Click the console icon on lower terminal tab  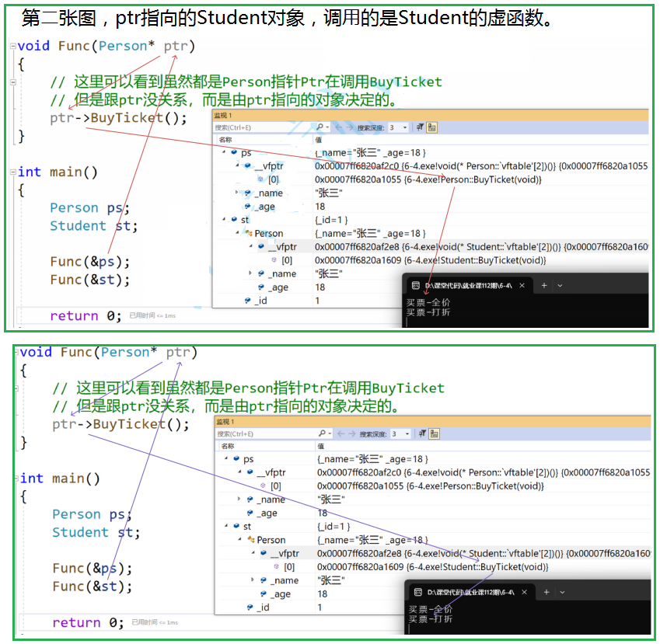[418, 592]
